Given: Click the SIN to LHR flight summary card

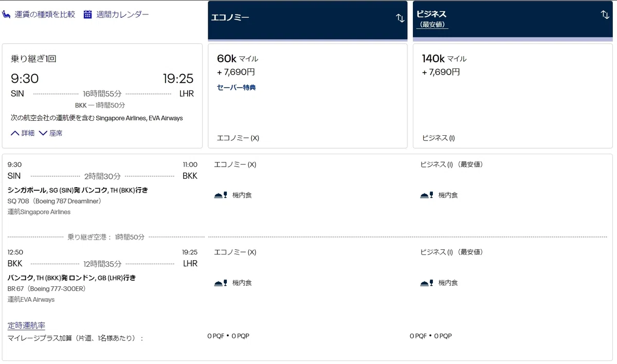Looking at the screenshot, I should (x=102, y=96).
